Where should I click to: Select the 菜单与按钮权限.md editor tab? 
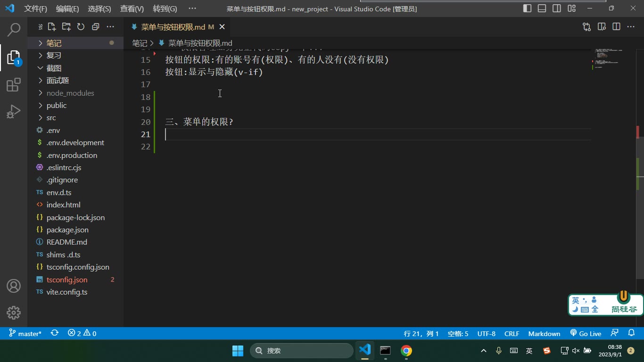point(176,27)
